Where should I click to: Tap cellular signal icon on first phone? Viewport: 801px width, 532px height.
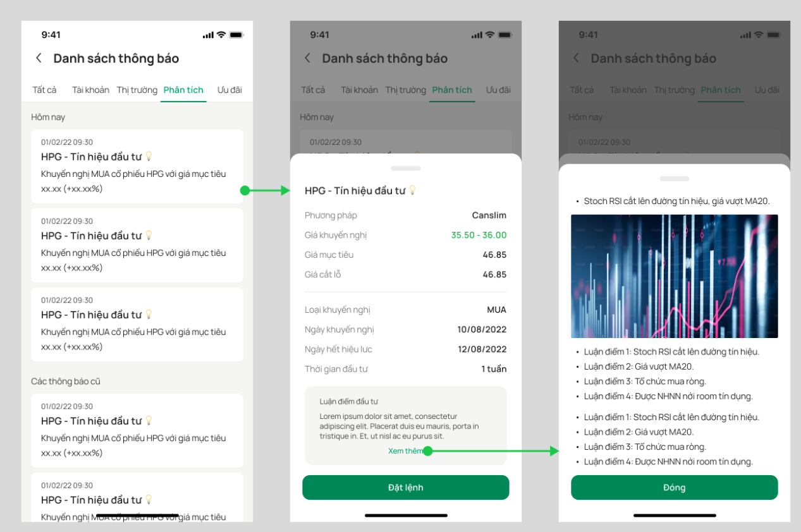208,35
